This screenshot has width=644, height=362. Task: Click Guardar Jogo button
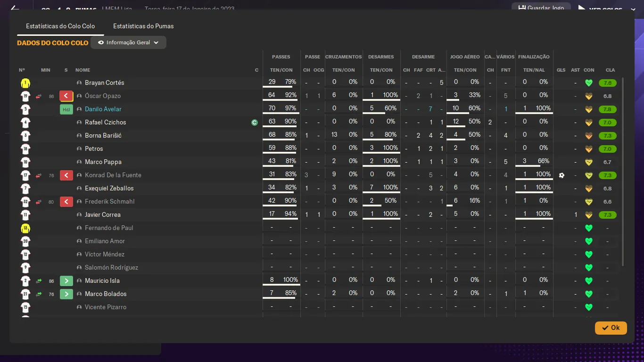tap(541, 8)
